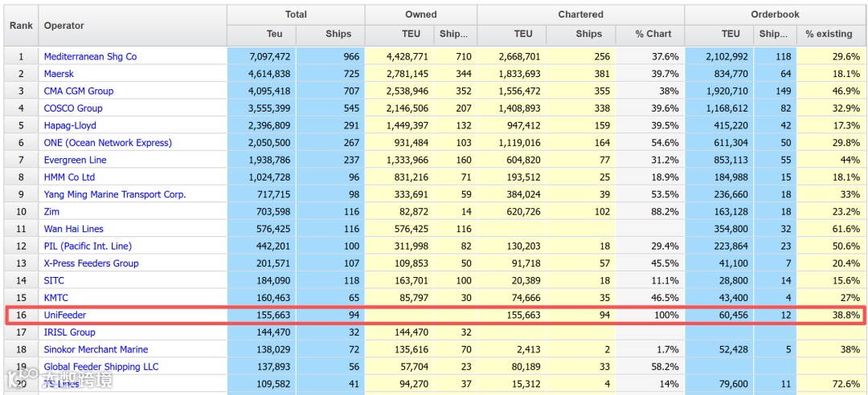Click the UniFeeder operator link
The width and height of the screenshot is (868, 395).
click(x=65, y=315)
